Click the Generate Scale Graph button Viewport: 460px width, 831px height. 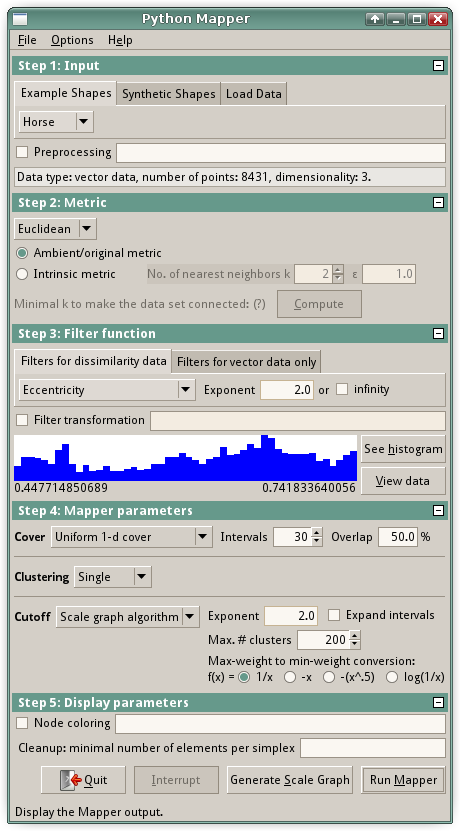[x=290, y=780]
